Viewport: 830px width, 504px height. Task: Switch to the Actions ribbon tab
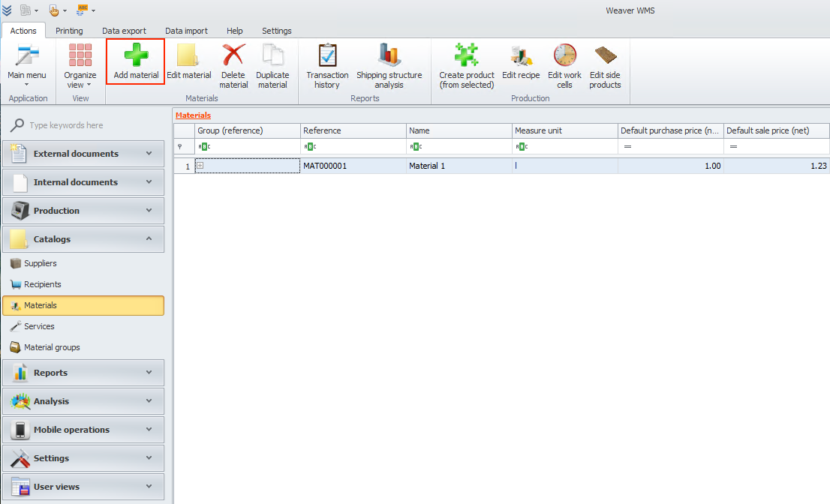(x=23, y=31)
